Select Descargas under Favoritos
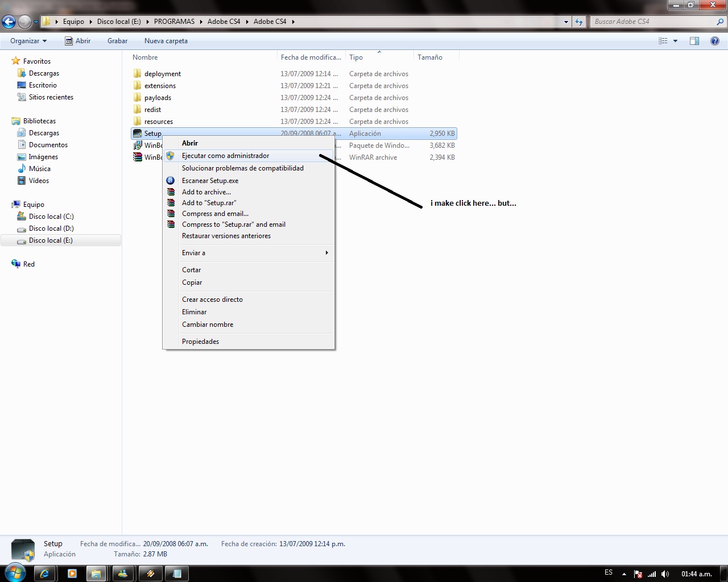The height and width of the screenshot is (582, 728). (x=44, y=73)
